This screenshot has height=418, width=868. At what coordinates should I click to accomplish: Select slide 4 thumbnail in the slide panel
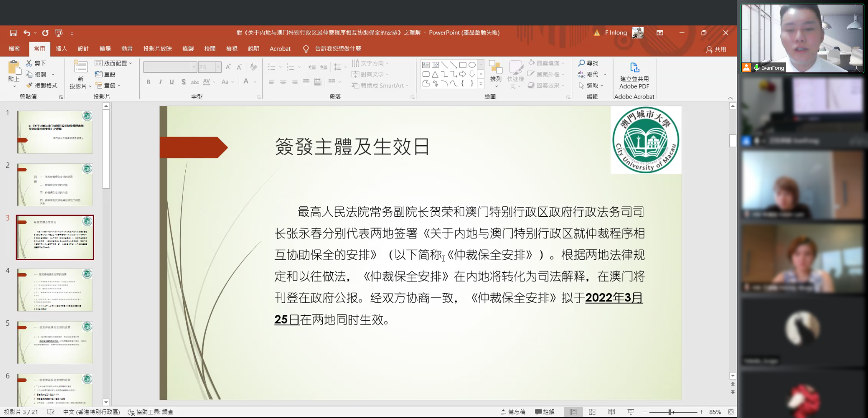click(x=55, y=290)
